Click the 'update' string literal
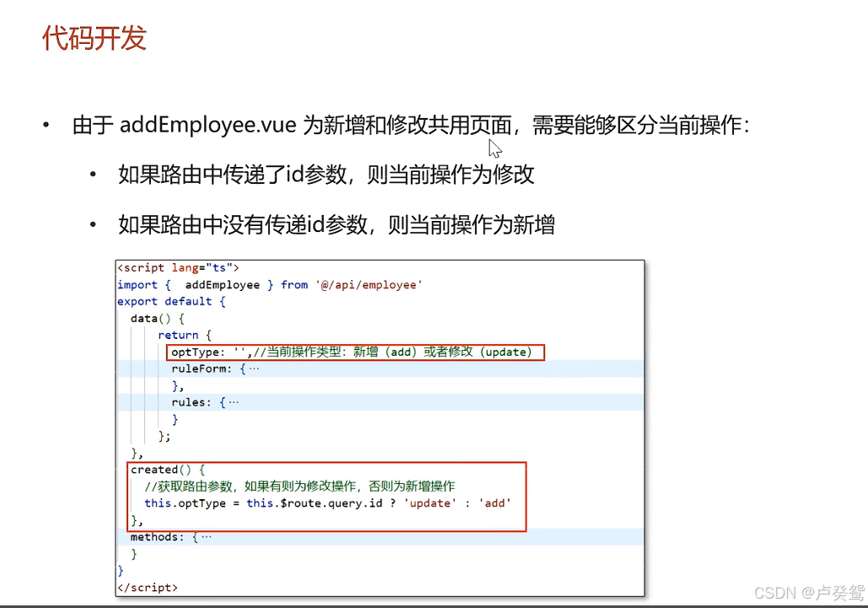The height and width of the screenshot is (608, 868). (x=431, y=503)
